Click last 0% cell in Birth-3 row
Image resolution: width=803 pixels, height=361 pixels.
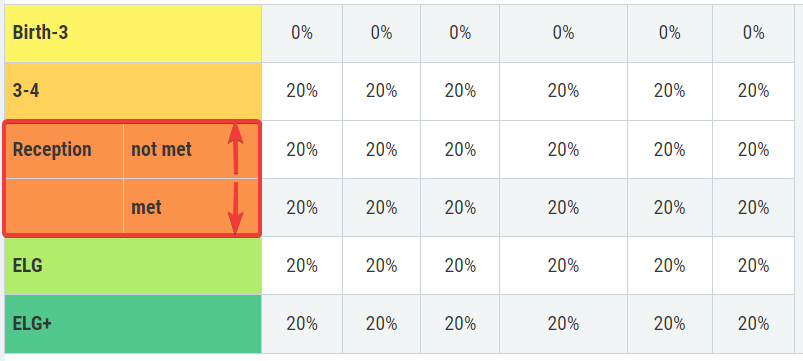coord(753,33)
